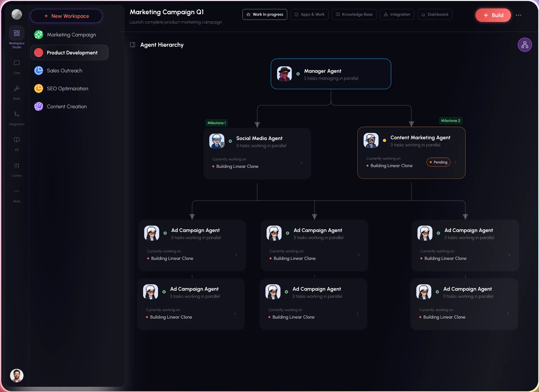This screenshot has width=539, height=392.
Task: Click the Content Marketing Agent title
Action: tap(420, 137)
